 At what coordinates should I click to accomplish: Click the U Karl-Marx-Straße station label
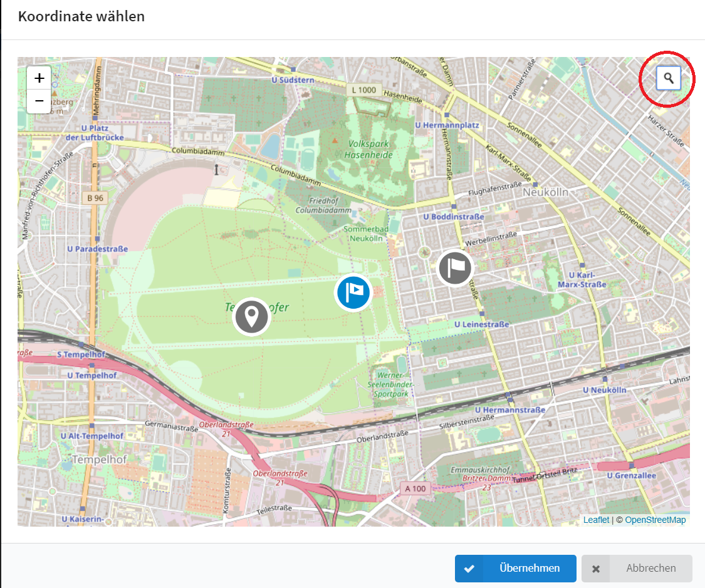(582, 279)
